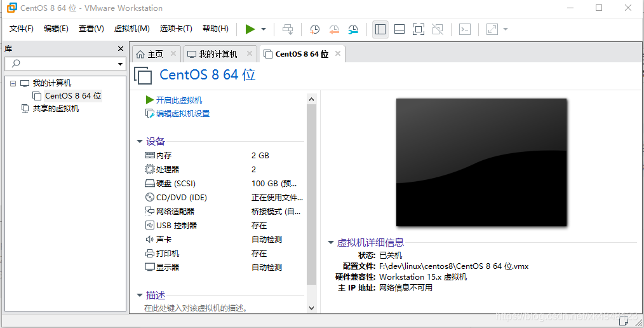Image resolution: width=644 pixels, height=328 pixels.
Task: Open the 查看(V) menu
Action: pos(91,29)
